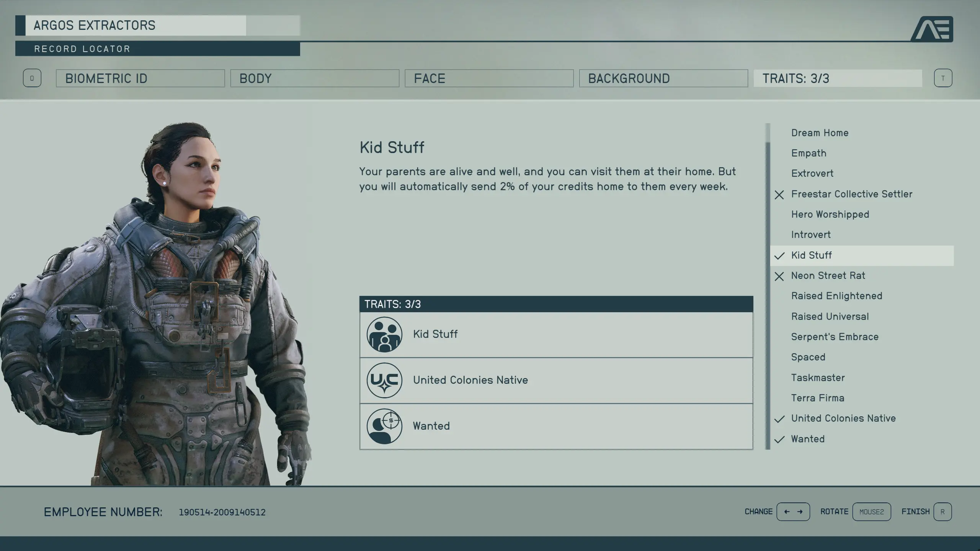
Task: Select Taskmaster from traits list
Action: pos(818,377)
